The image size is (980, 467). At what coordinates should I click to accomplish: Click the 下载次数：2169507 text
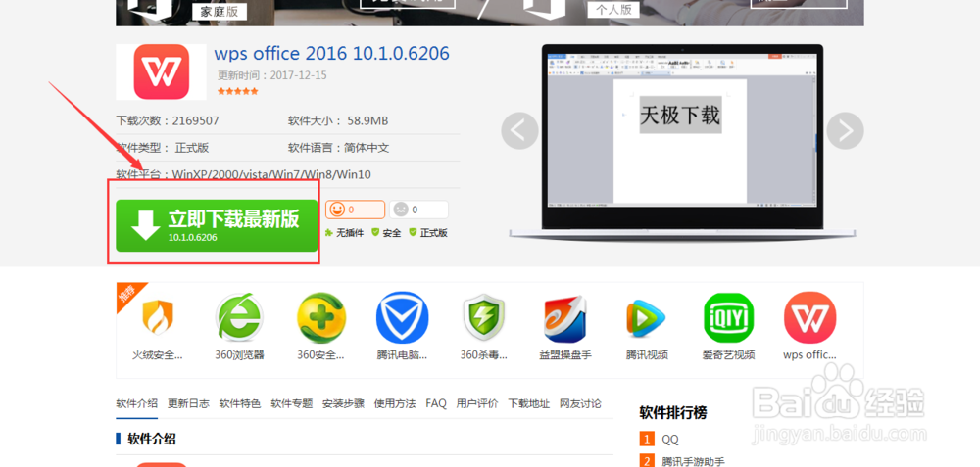click(168, 120)
